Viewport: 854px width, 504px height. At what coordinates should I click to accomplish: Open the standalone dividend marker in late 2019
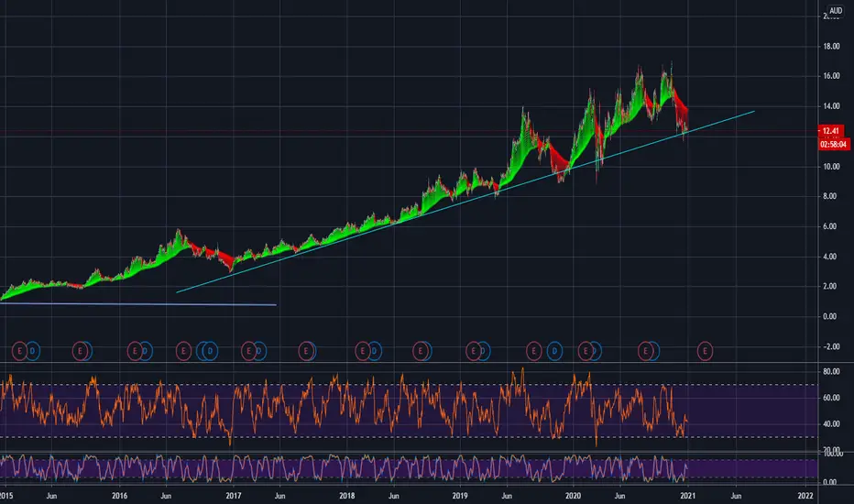(554, 352)
